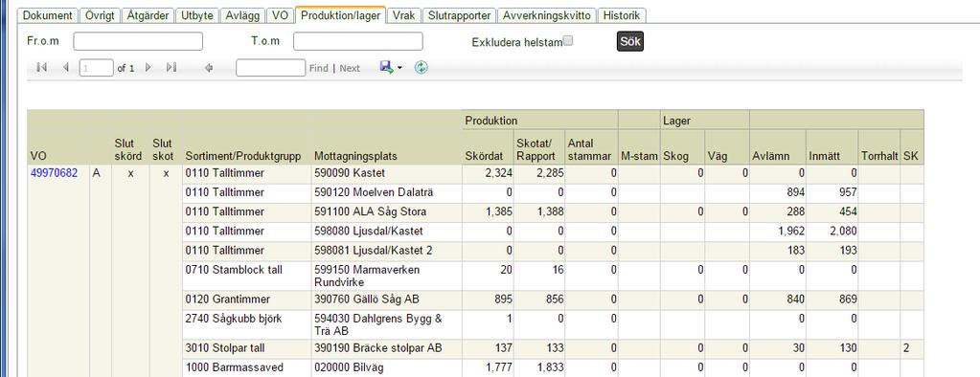Select the 591100 ALA Såg Stora cell
The width and height of the screenshot is (980, 377).
pyautogui.click(x=387, y=212)
